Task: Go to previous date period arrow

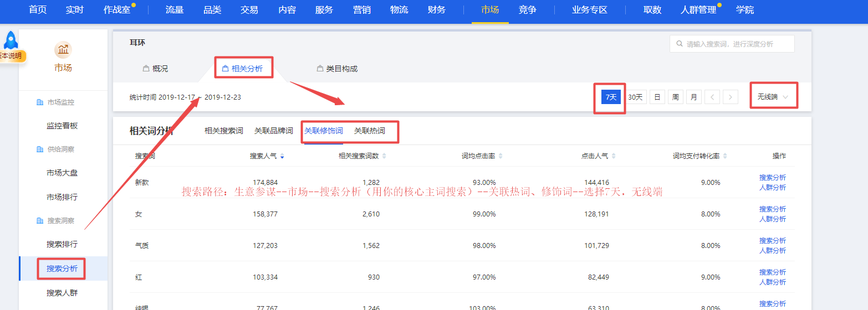Action: click(x=712, y=97)
